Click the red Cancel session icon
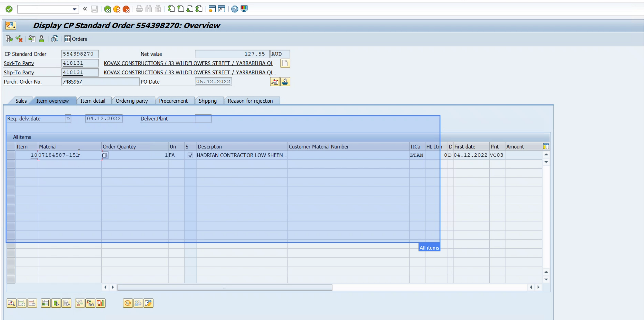Viewport: 644px width, 322px height. [x=127, y=9]
